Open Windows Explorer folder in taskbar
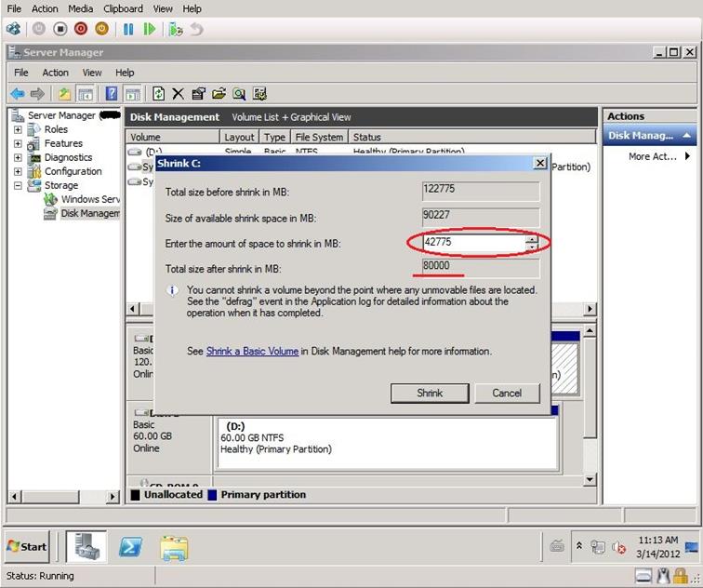Screen dimensions: 703x588 coord(175,546)
